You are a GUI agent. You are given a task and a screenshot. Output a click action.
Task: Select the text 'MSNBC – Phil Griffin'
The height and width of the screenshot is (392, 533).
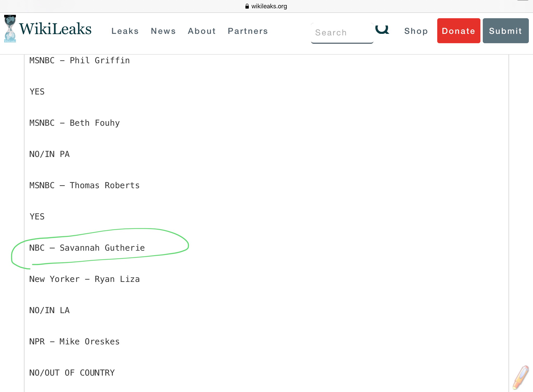(x=79, y=60)
